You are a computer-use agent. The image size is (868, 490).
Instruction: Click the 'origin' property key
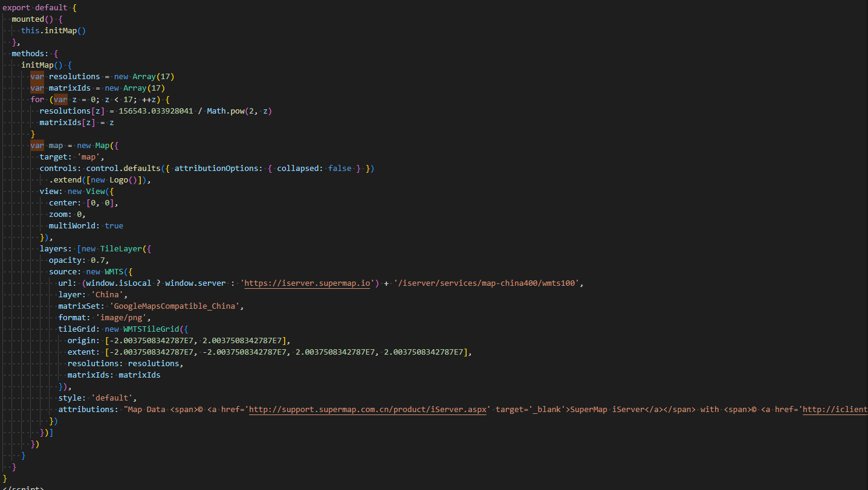click(81, 340)
